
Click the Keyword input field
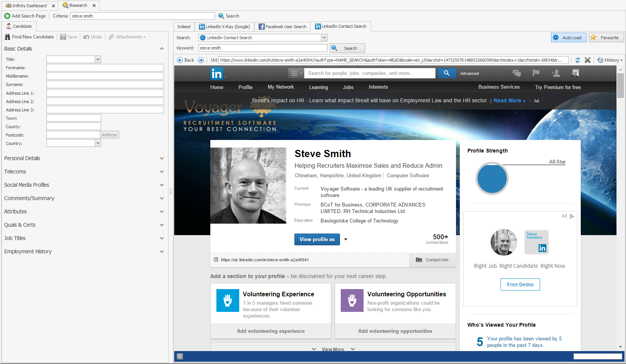tap(263, 48)
